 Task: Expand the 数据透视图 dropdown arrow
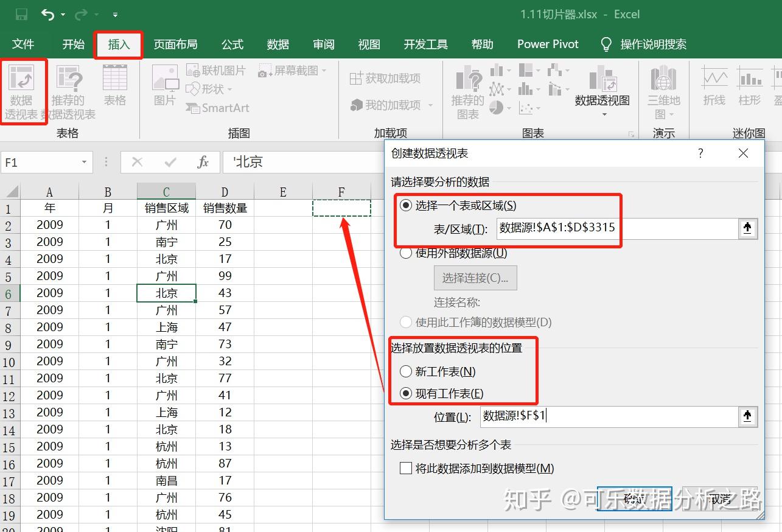tap(604, 115)
